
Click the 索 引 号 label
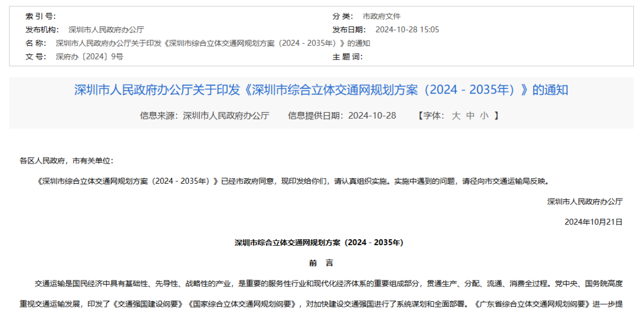[41, 17]
